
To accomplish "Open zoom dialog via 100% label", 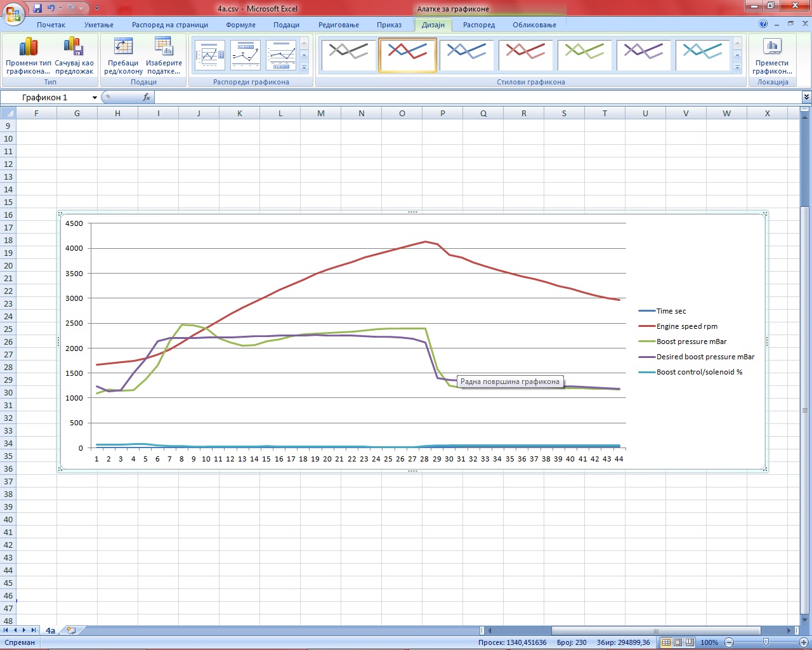I will (x=709, y=642).
